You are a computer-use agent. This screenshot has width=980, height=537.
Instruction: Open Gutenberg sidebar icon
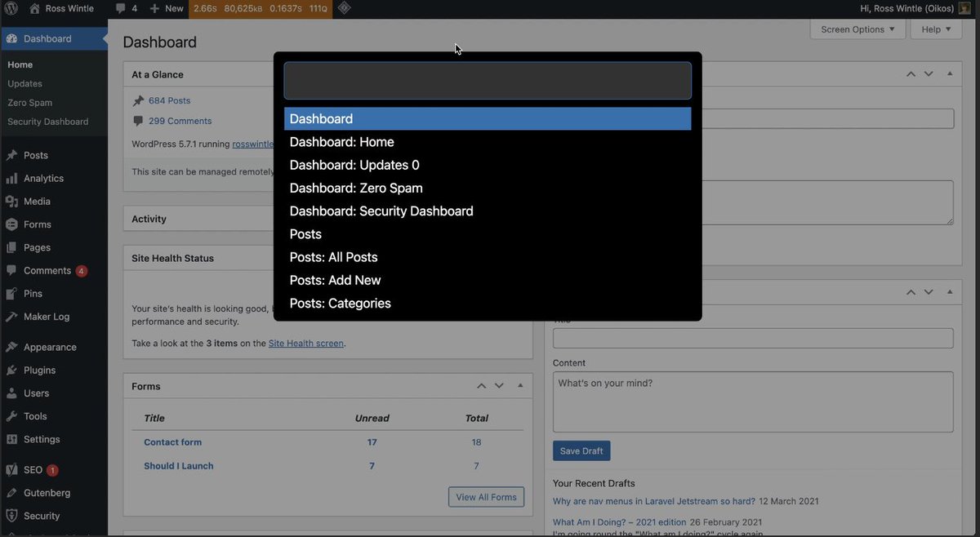tap(11, 493)
